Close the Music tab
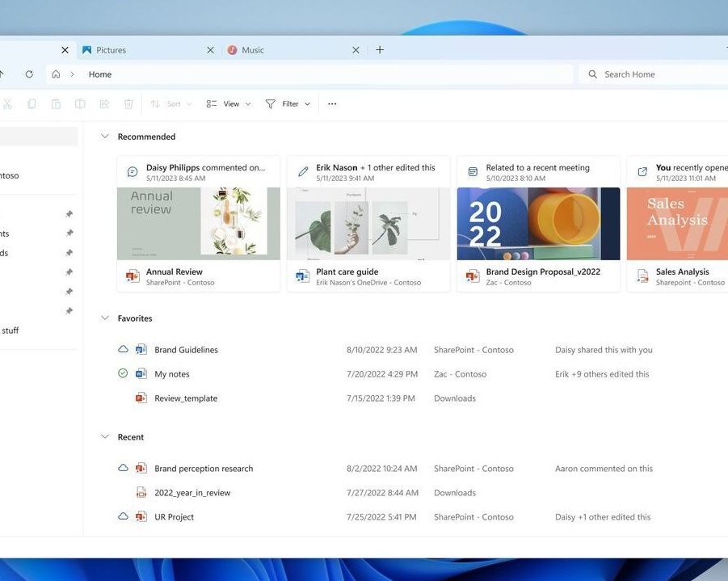Screen dimensions: 728x581 356,49
